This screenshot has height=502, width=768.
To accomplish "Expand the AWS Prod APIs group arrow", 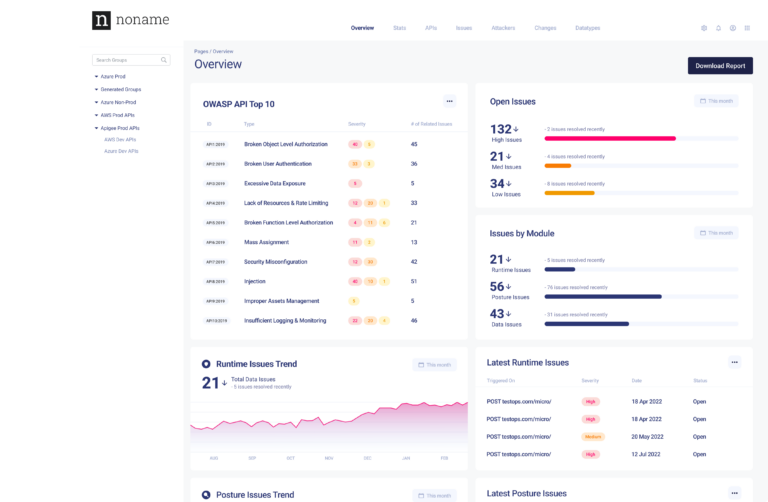I will coord(96,115).
